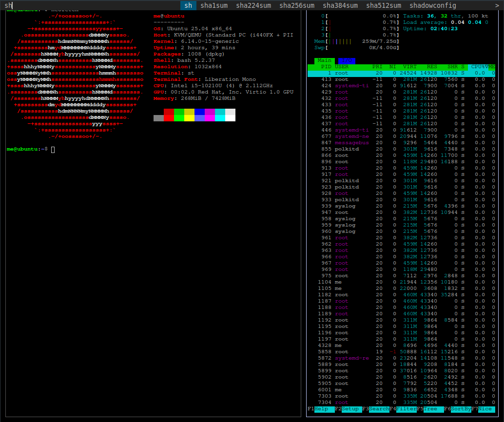Select process row PID 855 polkitd
Viewport: 504px width, 422px height.
(401, 149)
